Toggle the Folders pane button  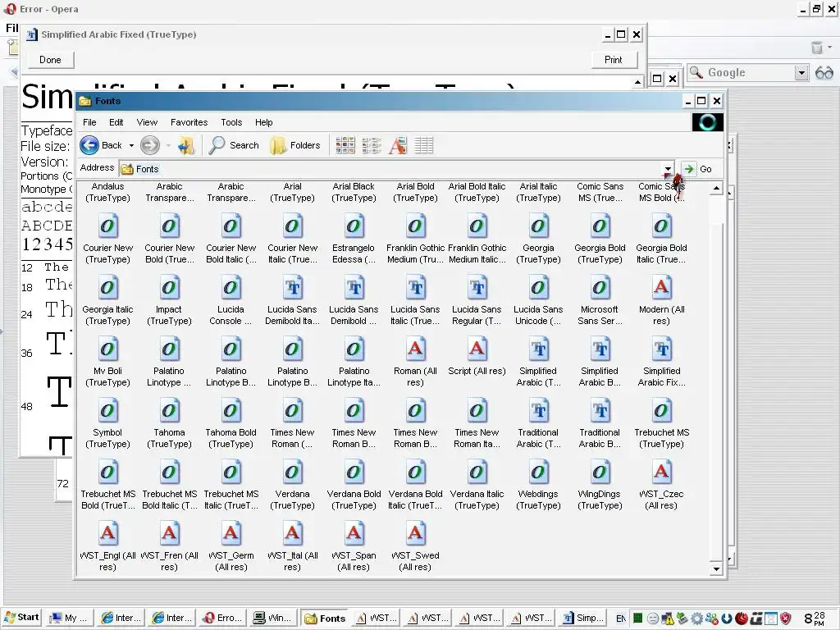click(x=295, y=145)
